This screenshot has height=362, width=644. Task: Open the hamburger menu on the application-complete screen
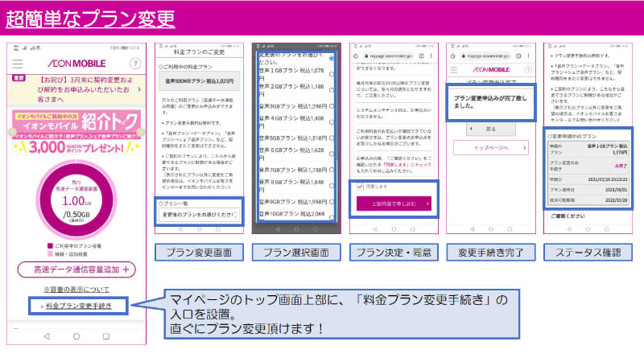(454, 70)
